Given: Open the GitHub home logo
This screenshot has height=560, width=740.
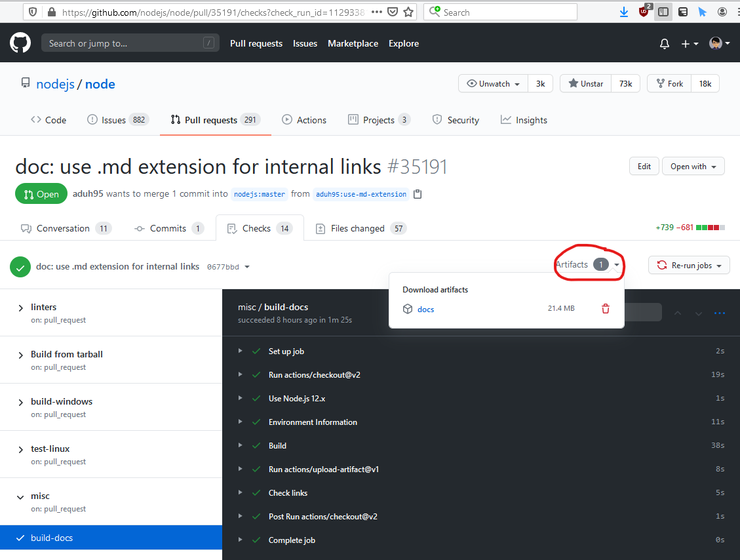Looking at the screenshot, I should (x=20, y=43).
